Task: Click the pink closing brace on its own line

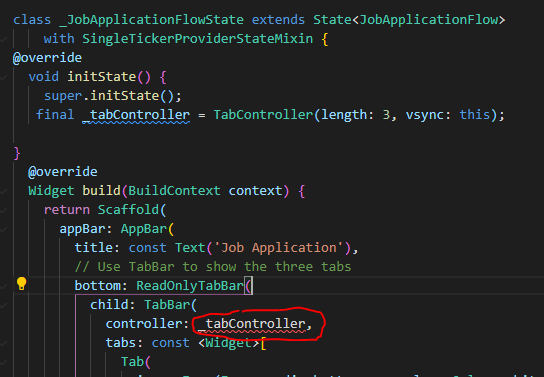Action: [x=17, y=153]
